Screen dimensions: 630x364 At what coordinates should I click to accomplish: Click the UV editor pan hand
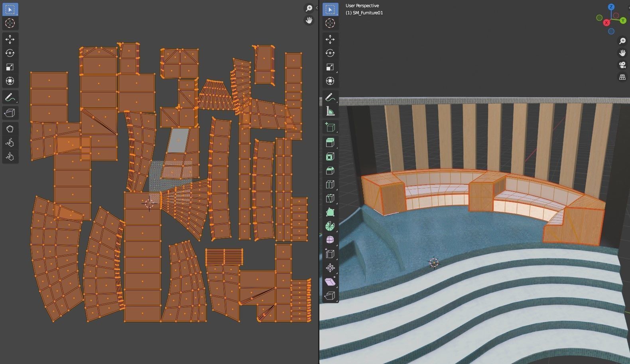coord(309,20)
